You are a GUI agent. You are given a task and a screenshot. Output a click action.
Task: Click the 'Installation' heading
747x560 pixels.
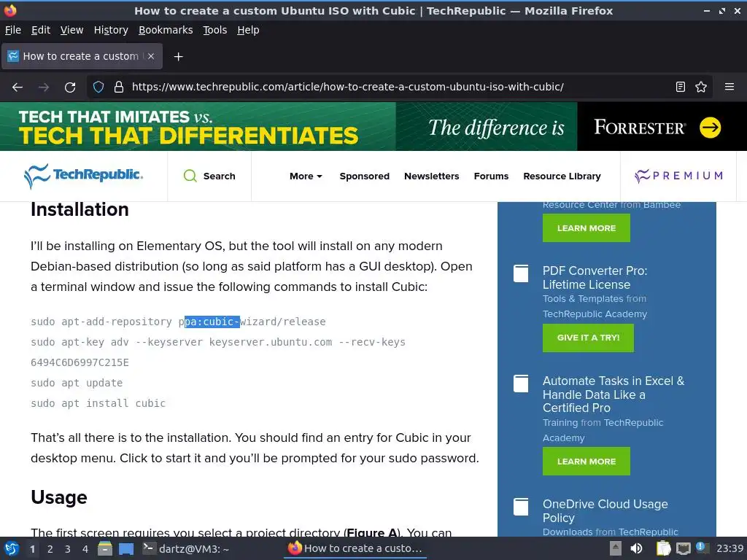click(80, 209)
